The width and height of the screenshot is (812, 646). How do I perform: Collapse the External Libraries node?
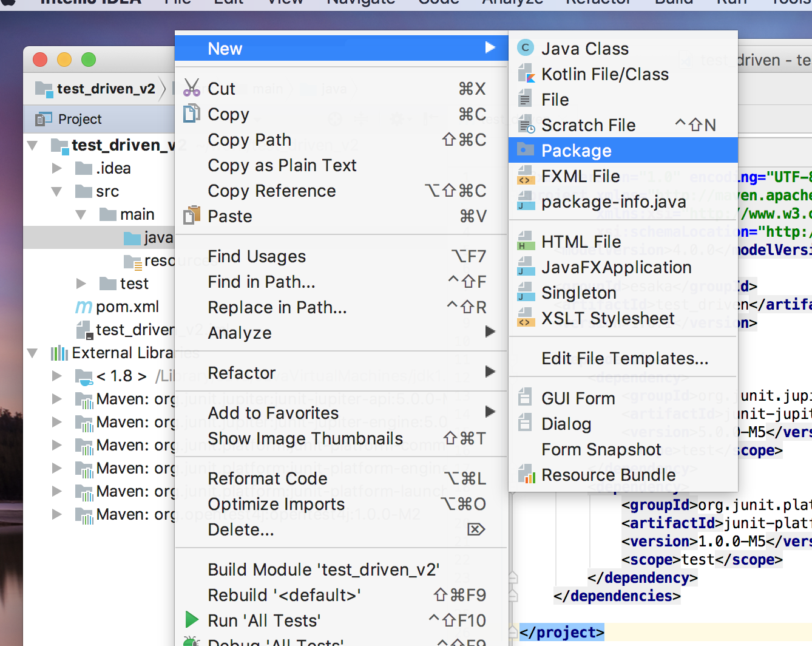click(33, 353)
